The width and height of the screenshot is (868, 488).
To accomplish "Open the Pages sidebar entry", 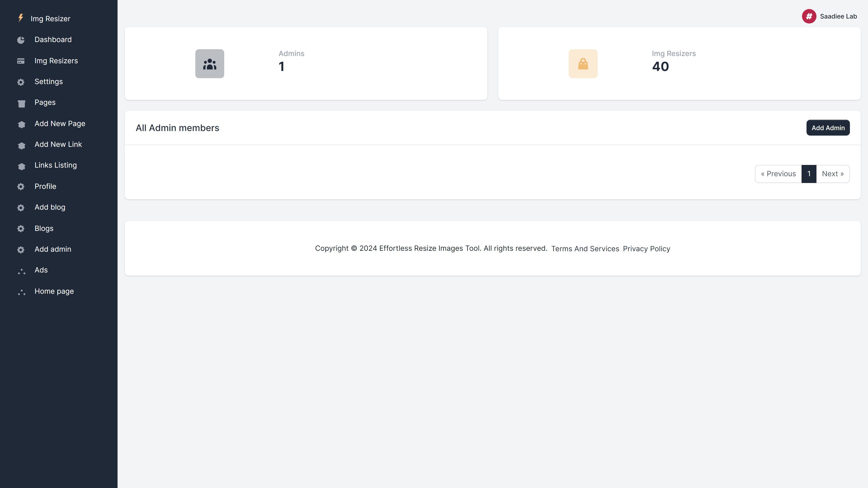I will 45,102.
